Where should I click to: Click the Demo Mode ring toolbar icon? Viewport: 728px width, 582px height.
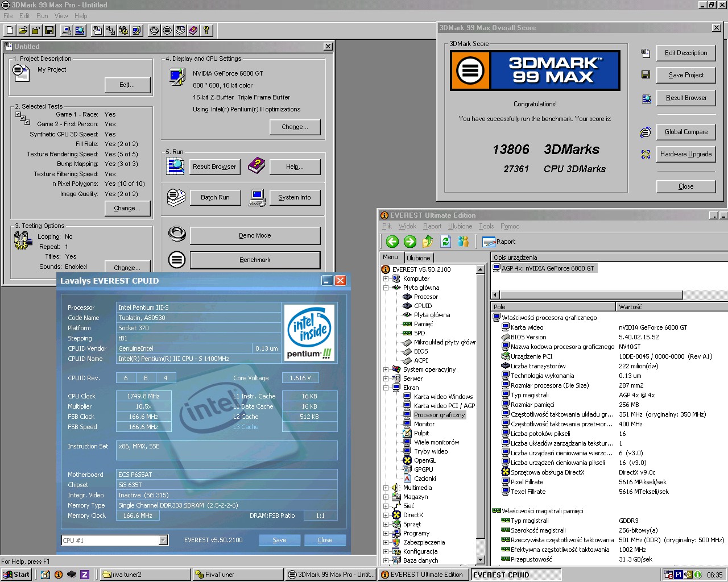click(x=154, y=30)
